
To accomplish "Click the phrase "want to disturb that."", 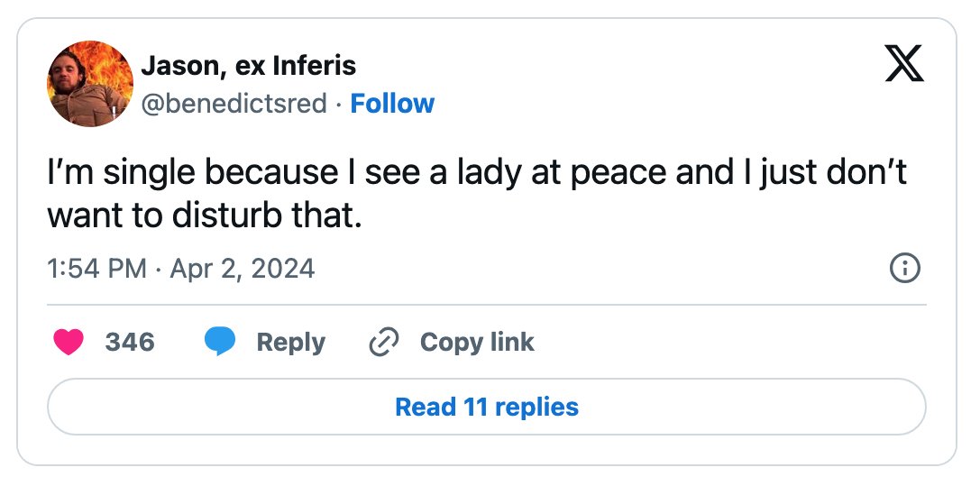I will [205, 215].
